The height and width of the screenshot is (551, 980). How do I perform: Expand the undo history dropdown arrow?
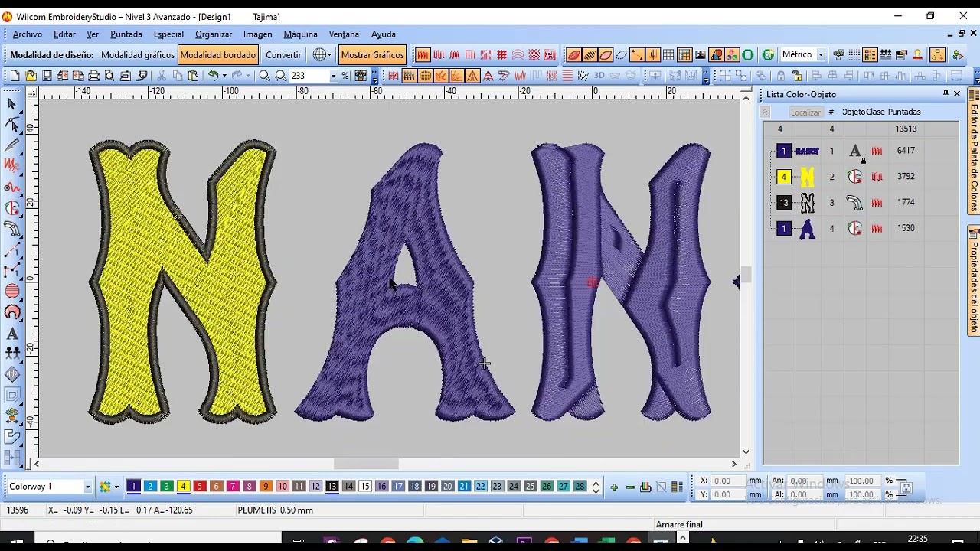[x=224, y=76]
